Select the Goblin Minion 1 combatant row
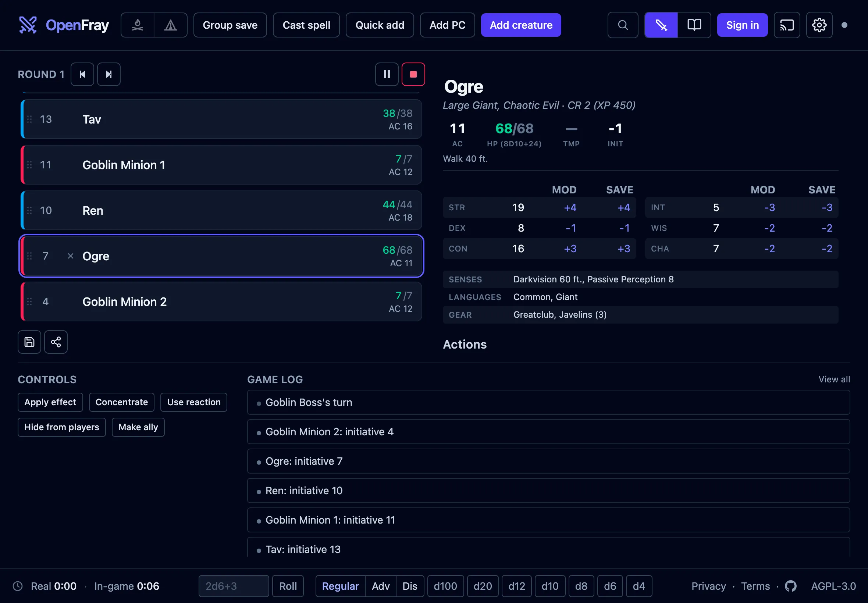 click(x=221, y=165)
